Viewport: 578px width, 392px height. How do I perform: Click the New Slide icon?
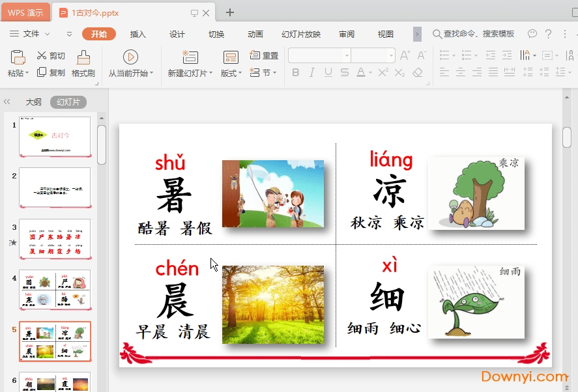tap(190, 57)
